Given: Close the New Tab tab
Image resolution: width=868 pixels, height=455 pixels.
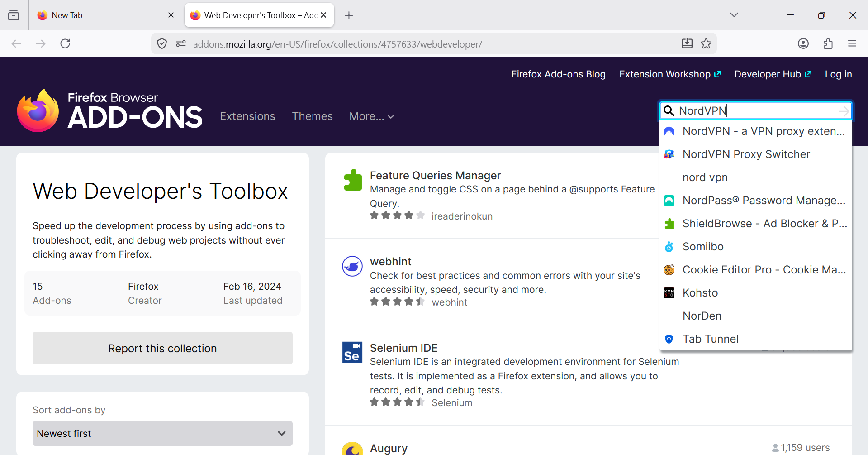Looking at the screenshot, I should (x=171, y=15).
